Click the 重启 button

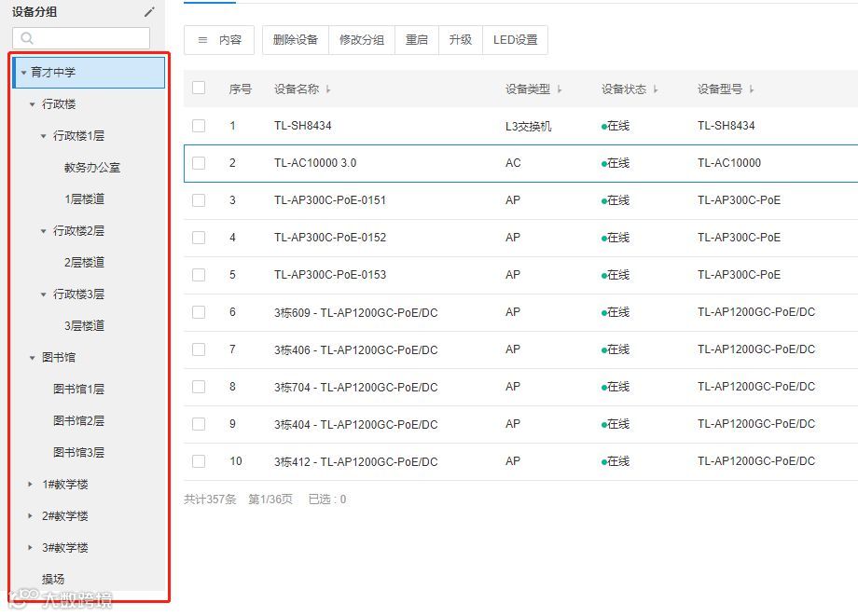click(x=417, y=40)
